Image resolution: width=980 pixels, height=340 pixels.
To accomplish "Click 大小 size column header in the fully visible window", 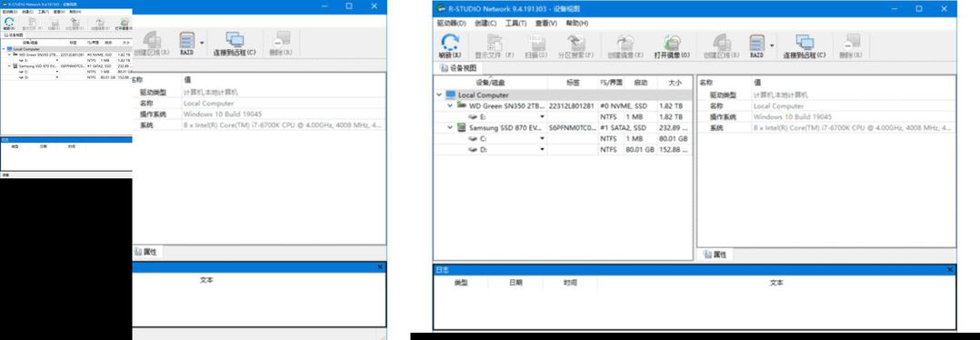I will pos(675,83).
